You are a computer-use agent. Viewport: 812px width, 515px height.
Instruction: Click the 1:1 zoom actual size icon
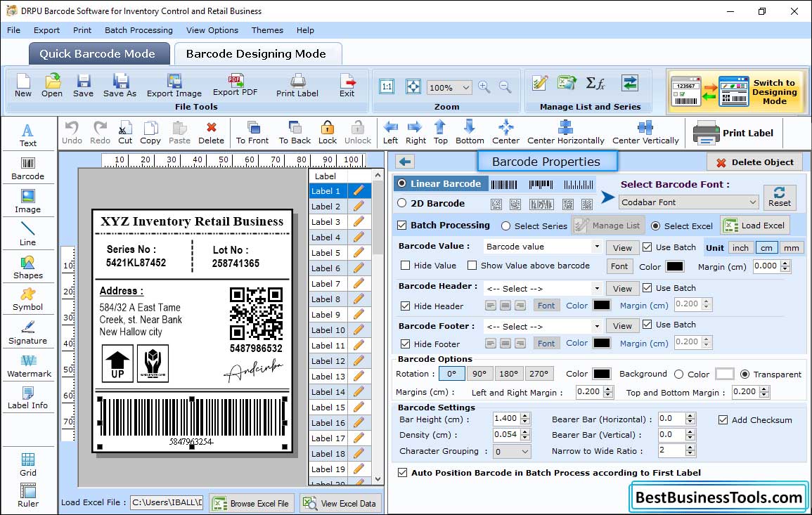(x=387, y=86)
